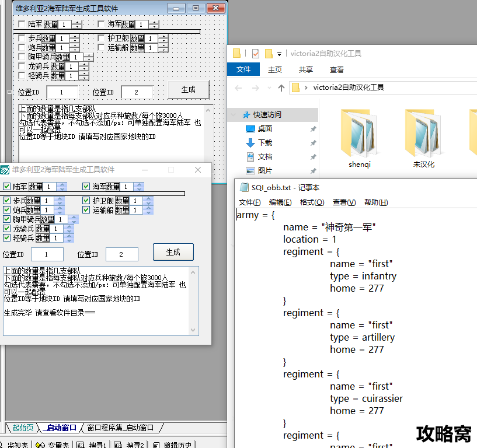Click the 变量表 icon in the bottom panel
Viewport: 477px width, 448px height.
(40, 445)
